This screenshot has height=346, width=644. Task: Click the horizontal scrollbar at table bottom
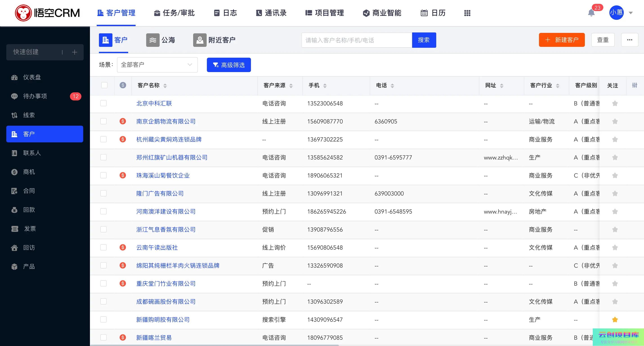214,345
